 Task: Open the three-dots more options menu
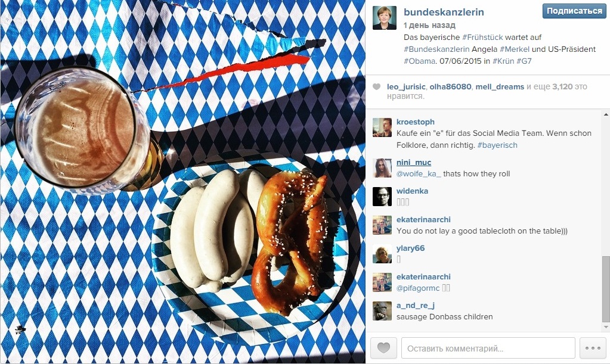coord(593,348)
